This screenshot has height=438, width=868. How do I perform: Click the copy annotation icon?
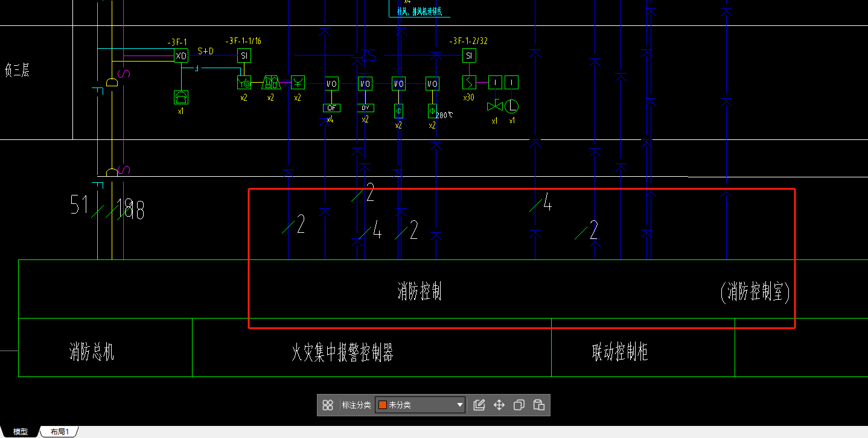519,405
